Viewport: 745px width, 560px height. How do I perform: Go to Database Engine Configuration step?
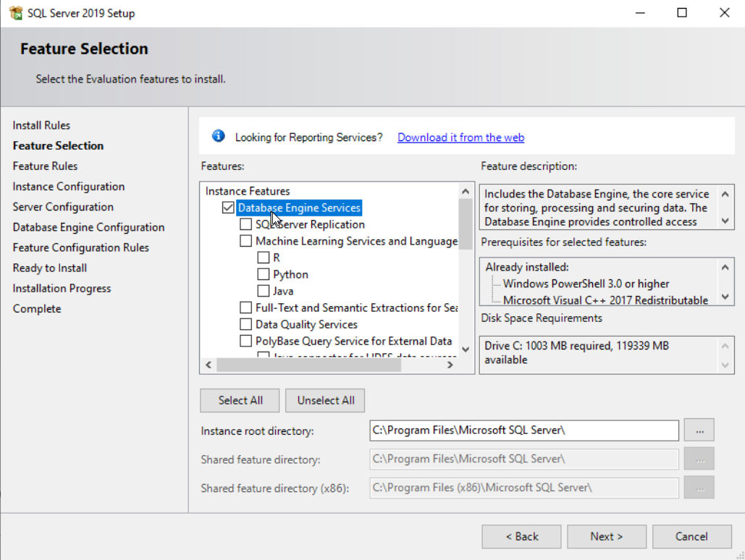(88, 227)
